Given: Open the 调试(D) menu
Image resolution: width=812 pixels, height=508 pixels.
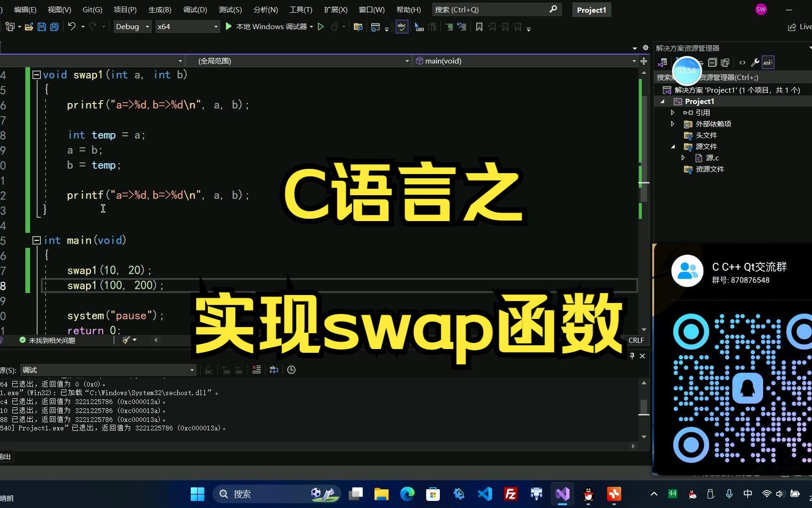Looking at the screenshot, I should point(195,9).
